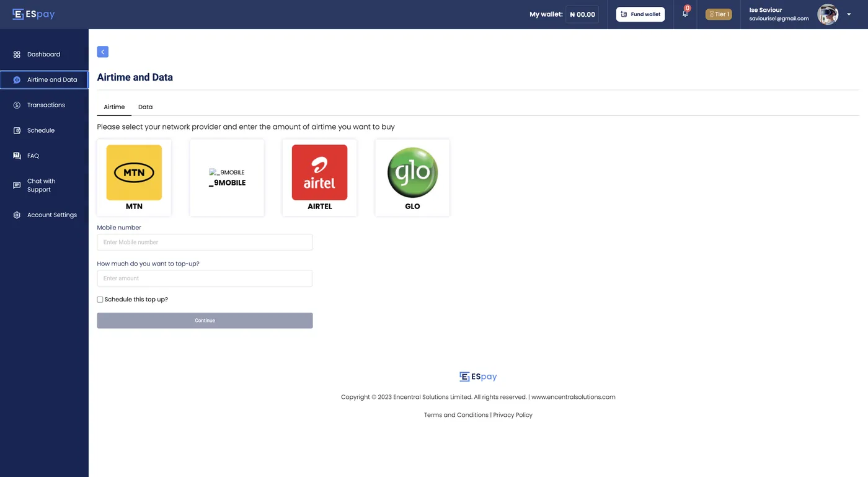
Task: Click the wallet balance ₦ 00.00
Action: tap(582, 14)
